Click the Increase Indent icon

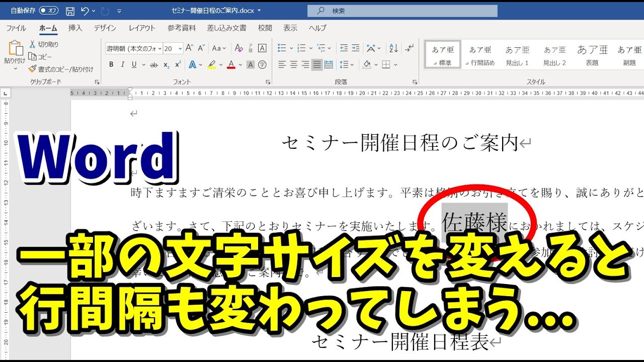click(357, 48)
